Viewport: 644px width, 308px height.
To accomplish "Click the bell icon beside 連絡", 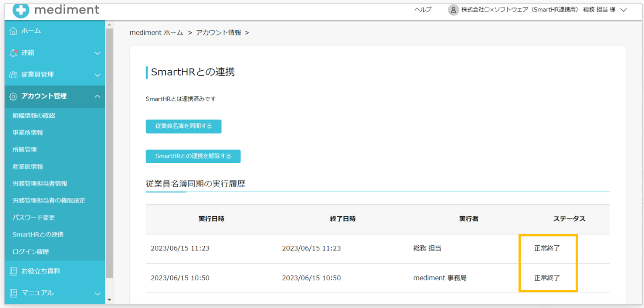I will tap(13, 53).
